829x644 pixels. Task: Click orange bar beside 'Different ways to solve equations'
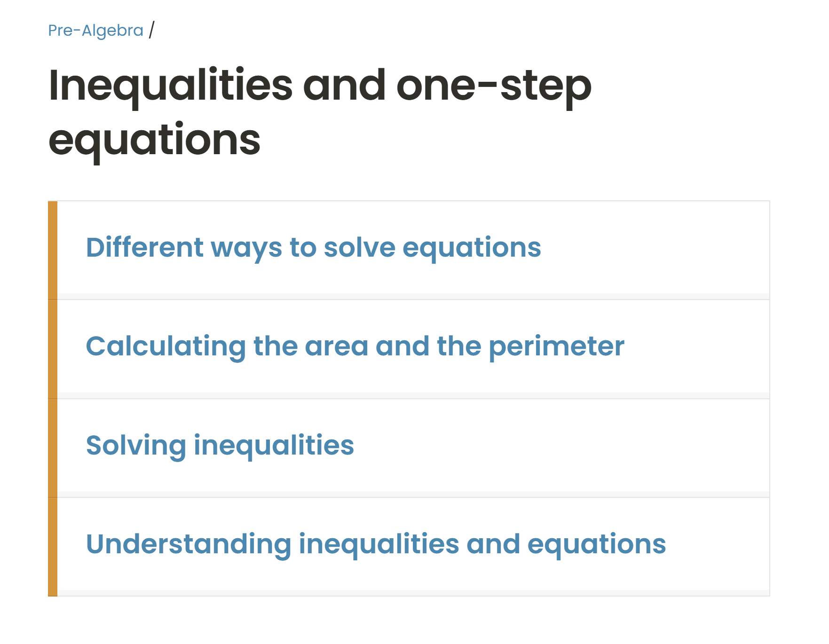point(53,250)
